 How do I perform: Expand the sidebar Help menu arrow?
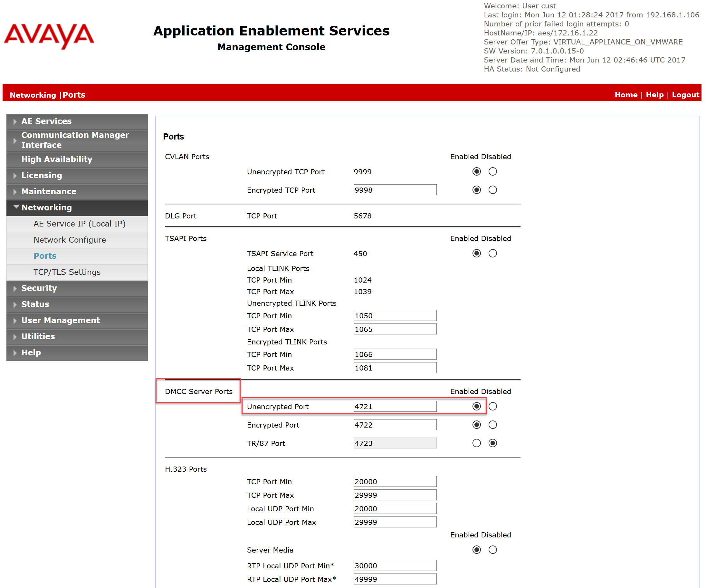[x=15, y=353]
